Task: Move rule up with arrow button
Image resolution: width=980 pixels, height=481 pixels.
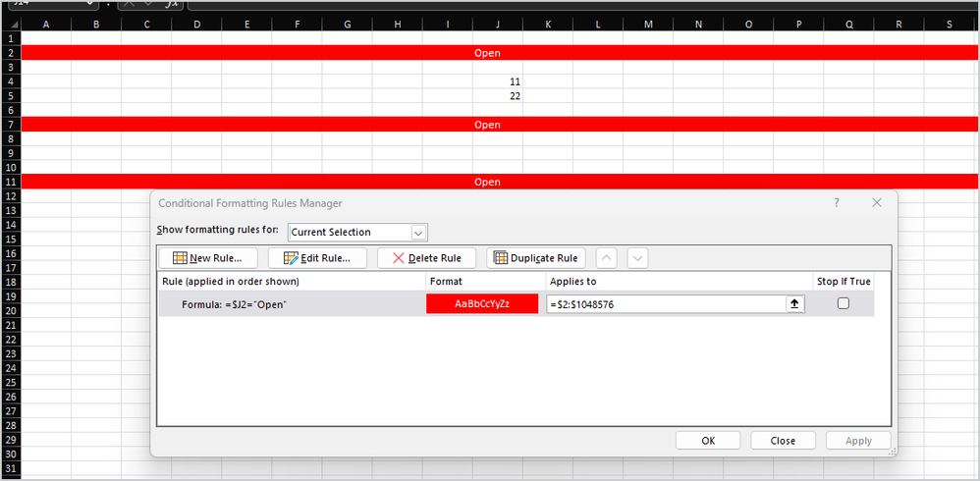Action: [606, 258]
